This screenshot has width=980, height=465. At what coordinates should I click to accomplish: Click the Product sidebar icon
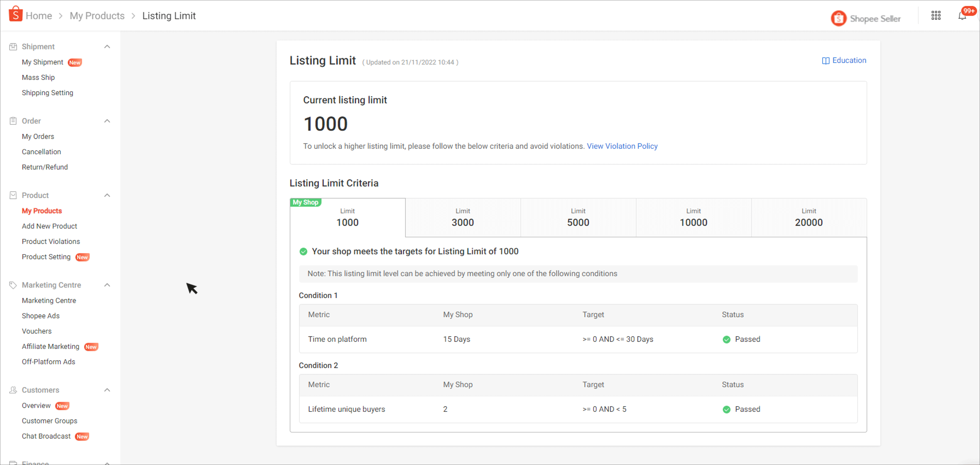point(13,195)
